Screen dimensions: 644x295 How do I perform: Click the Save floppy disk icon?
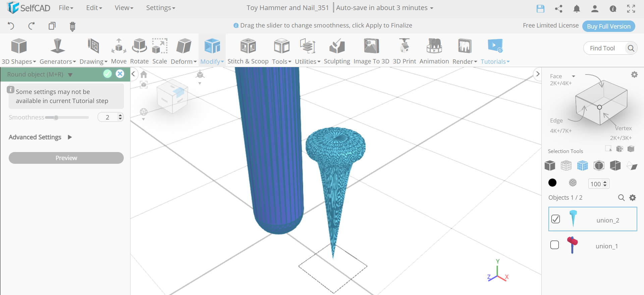tap(540, 9)
